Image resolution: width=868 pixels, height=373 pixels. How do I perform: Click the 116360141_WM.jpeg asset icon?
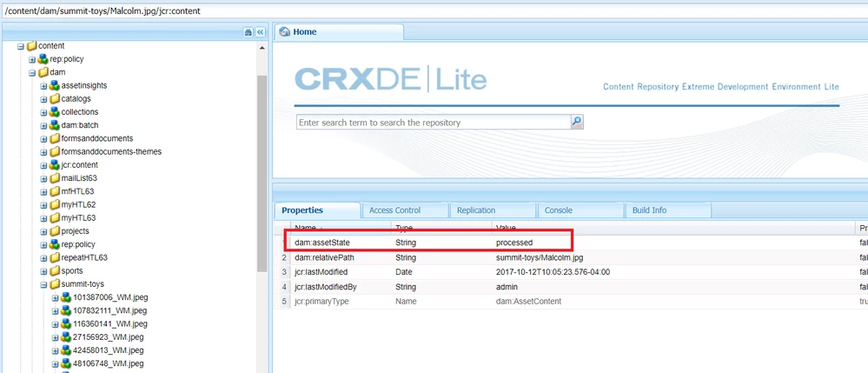coord(66,324)
